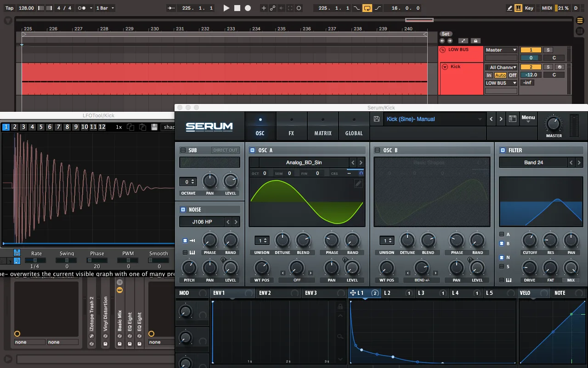Select next filter type after Band 24

[x=579, y=162]
